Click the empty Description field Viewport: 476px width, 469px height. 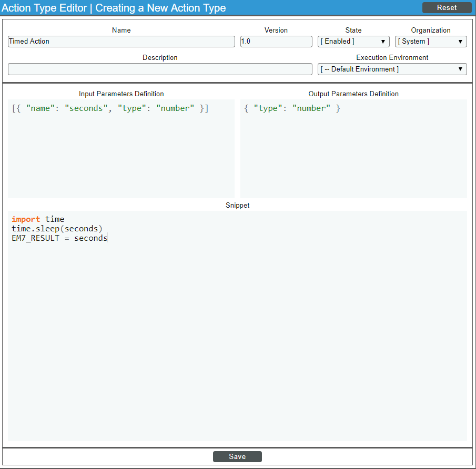pyautogui.click(x=160, y=69)
